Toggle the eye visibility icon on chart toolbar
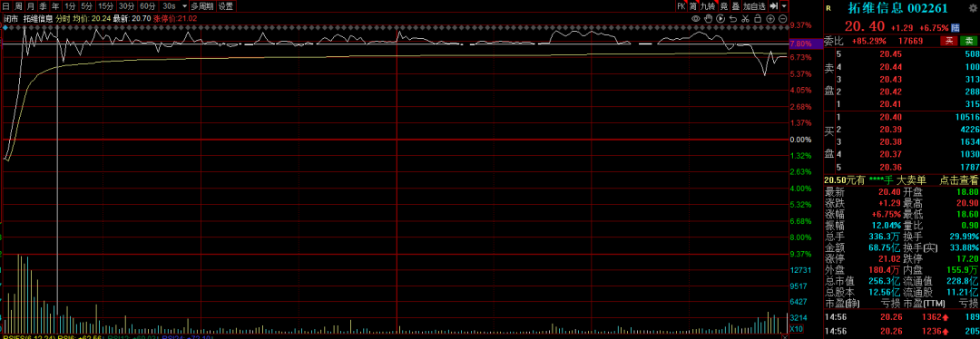This screenshot has height=339, width=980. [x=696, y=19]
